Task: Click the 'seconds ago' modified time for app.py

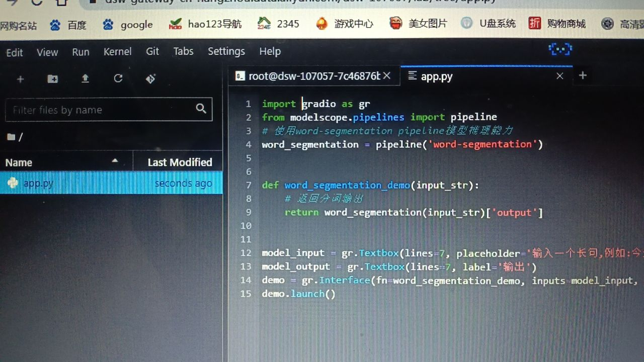Action: (x=183, y=184)
